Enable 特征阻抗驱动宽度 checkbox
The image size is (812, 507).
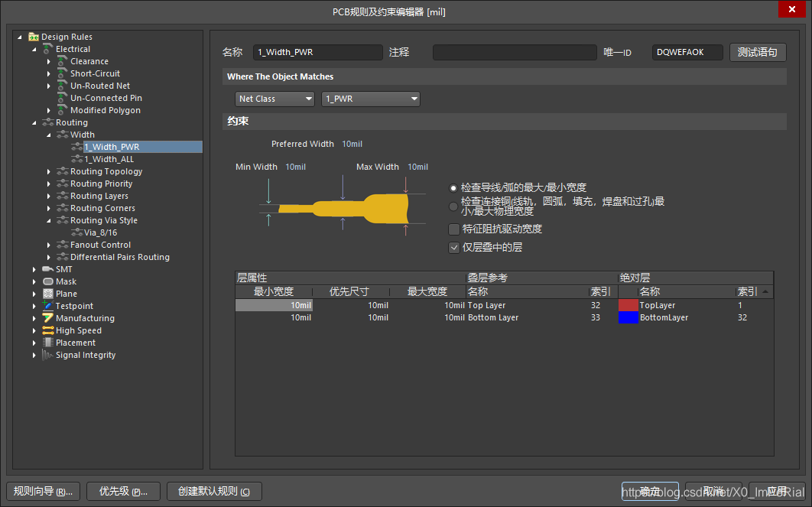click(x=454, y=229)
